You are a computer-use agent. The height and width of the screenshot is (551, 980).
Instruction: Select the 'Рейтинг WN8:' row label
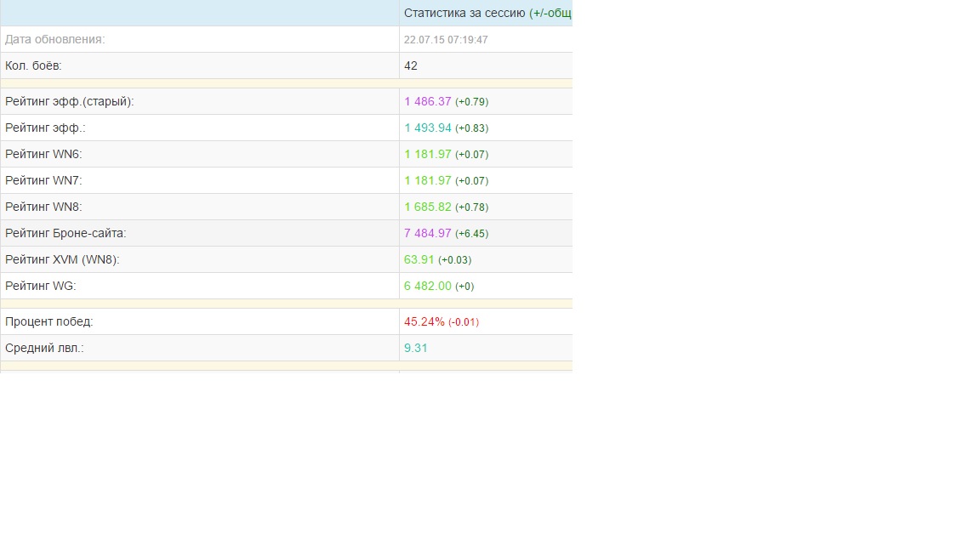43,206
